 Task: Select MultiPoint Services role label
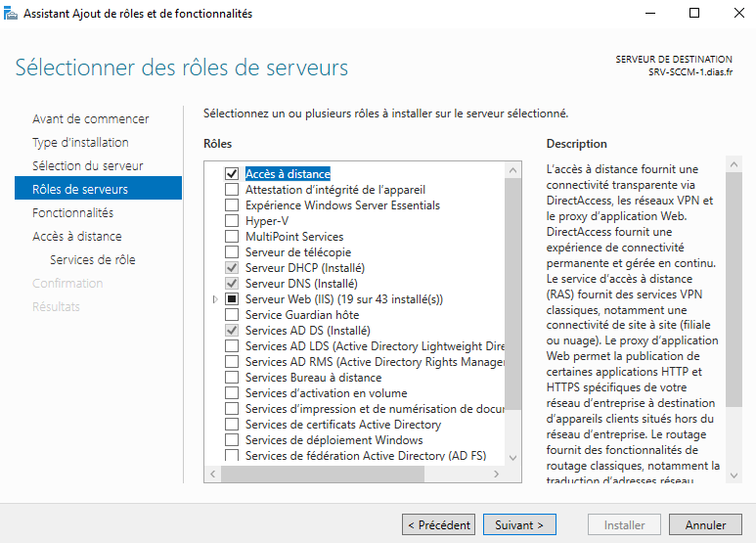(293, 237)
